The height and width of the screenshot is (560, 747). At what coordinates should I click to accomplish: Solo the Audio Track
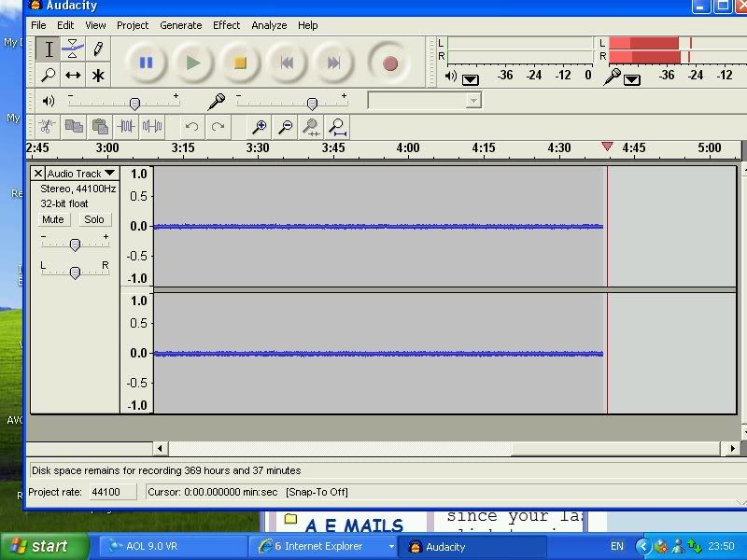point(94,219)
